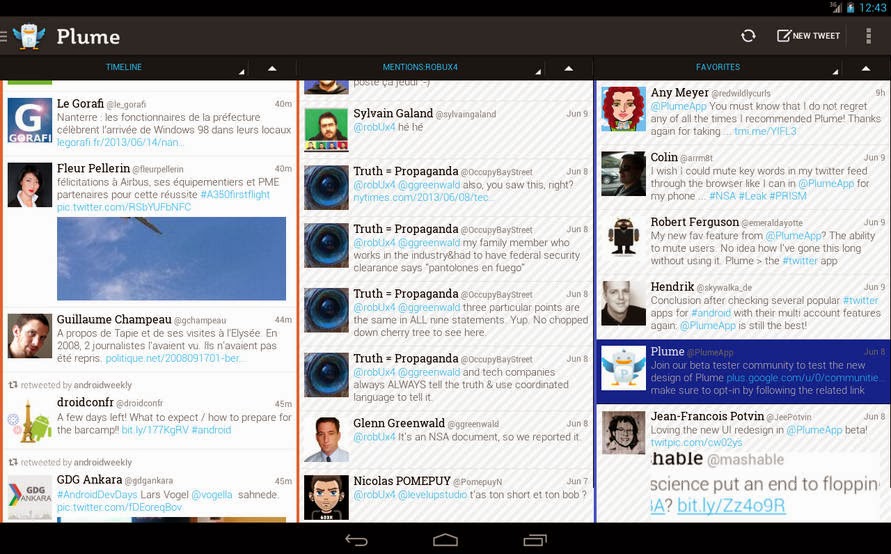The width and height of the screenshot is (891, 554).
Task: Tap the 12:43 status bar clock
Action: tap(872, 7)
